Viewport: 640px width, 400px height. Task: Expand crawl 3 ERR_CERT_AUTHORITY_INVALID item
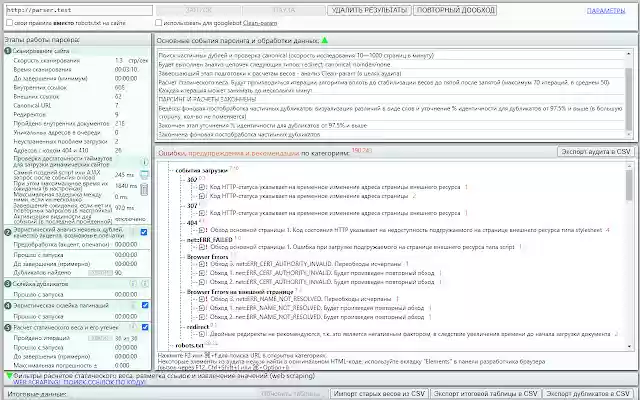[x=202, y=264]
